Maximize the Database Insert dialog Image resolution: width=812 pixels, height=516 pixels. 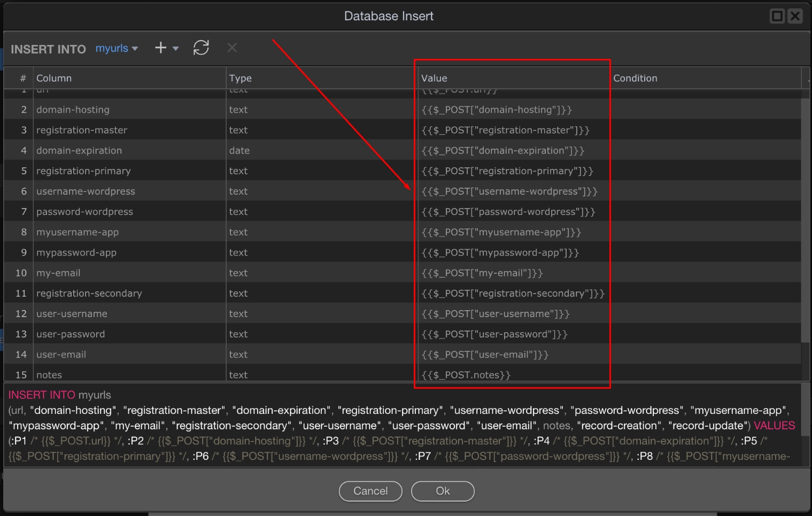coord(777,16)
